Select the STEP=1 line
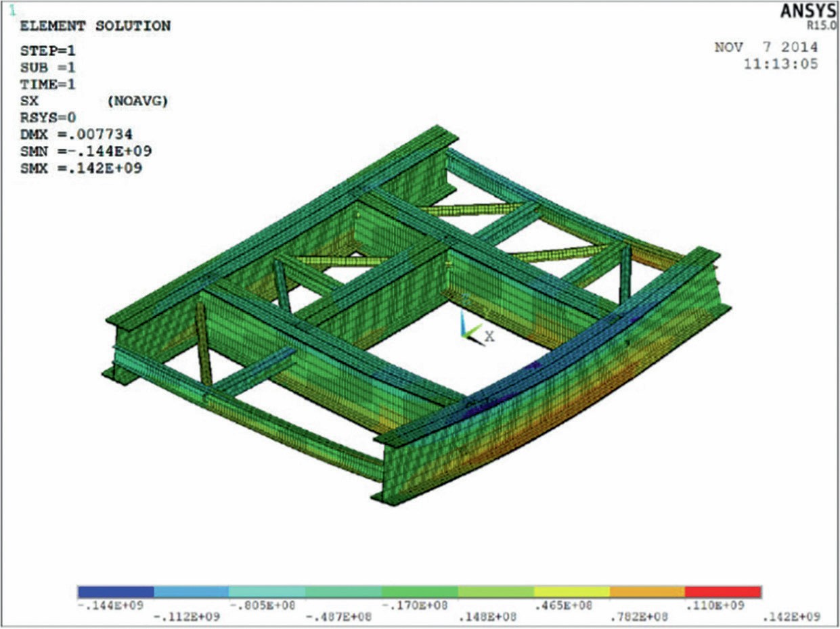The height and width of the screenshot is (629, 840). click(47, 51)
